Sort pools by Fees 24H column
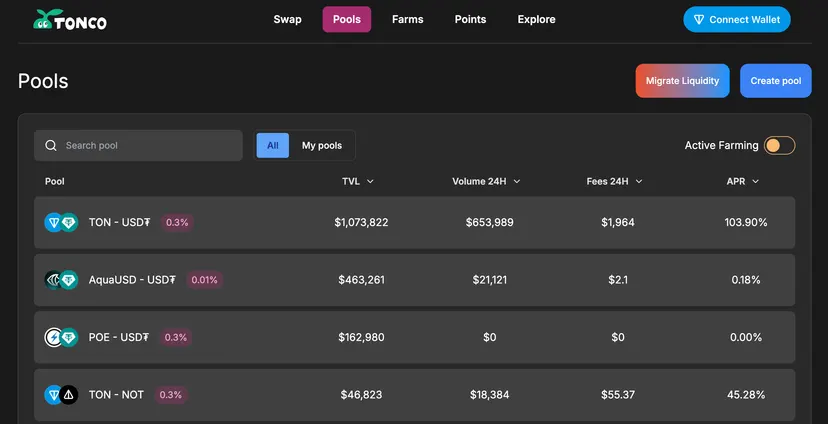 click(x=614, y=181)
